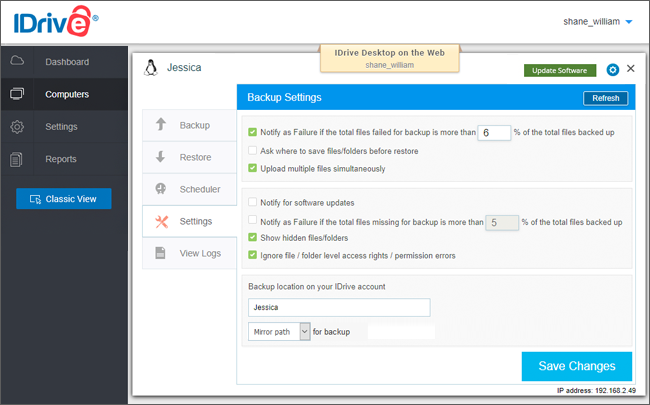Open Settings in the left sidebar
The width and height of the screenshot is (650, 405).
(x=64, y=126)
